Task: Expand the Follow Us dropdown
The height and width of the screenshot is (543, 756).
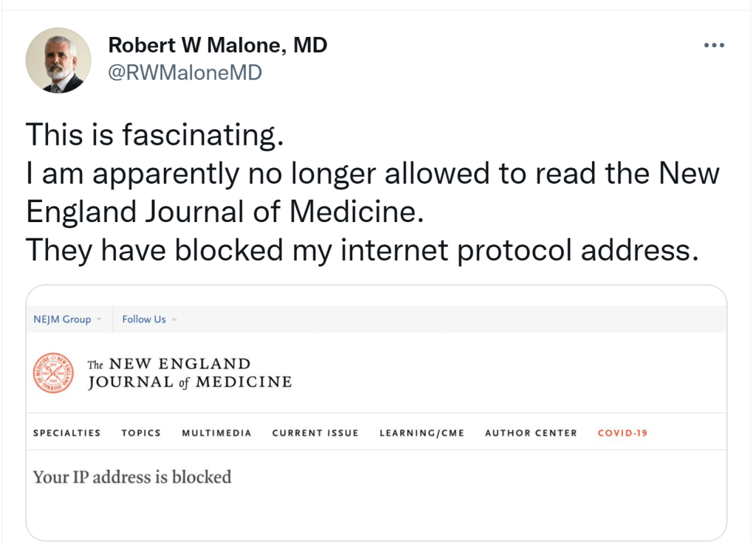Action: click(x=149, y=319)
